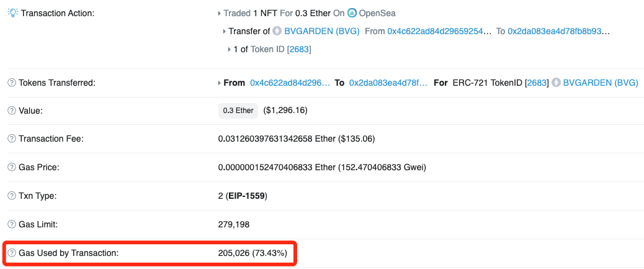Click the BVGARDEN token icon in Transfer row
644x269 pixels.
(277, 31)
